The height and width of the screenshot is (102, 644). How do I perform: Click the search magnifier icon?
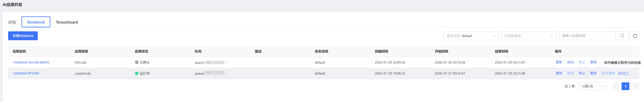(x=622, y=36)
